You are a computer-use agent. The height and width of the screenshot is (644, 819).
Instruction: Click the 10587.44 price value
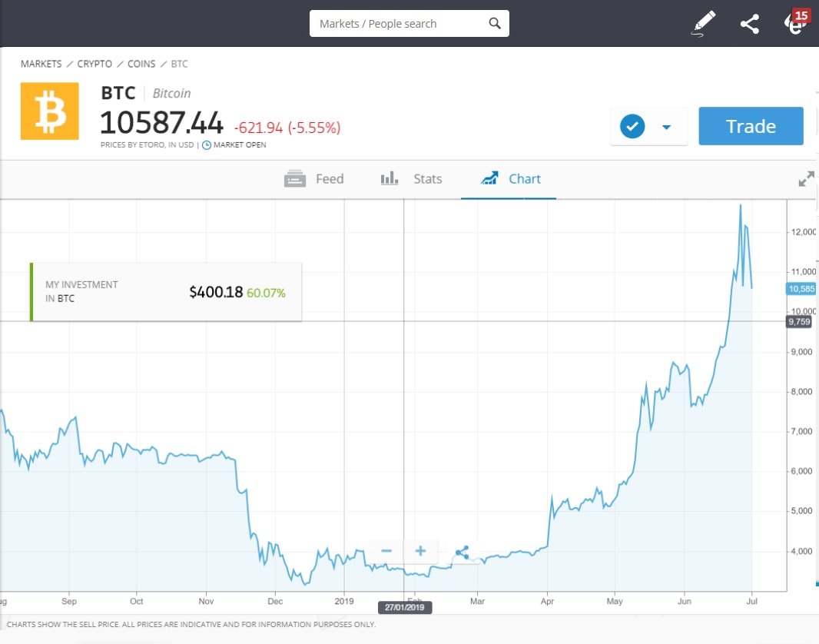click(161, 123)
